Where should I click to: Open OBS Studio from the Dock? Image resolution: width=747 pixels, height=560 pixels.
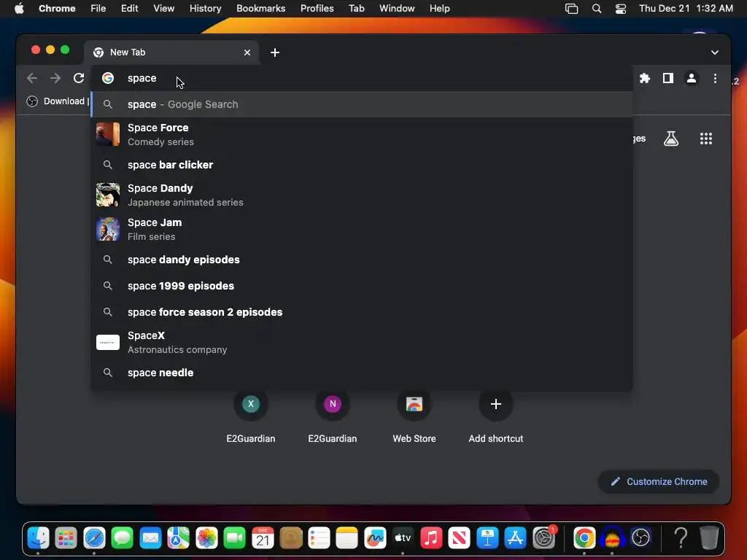(640, 538)
